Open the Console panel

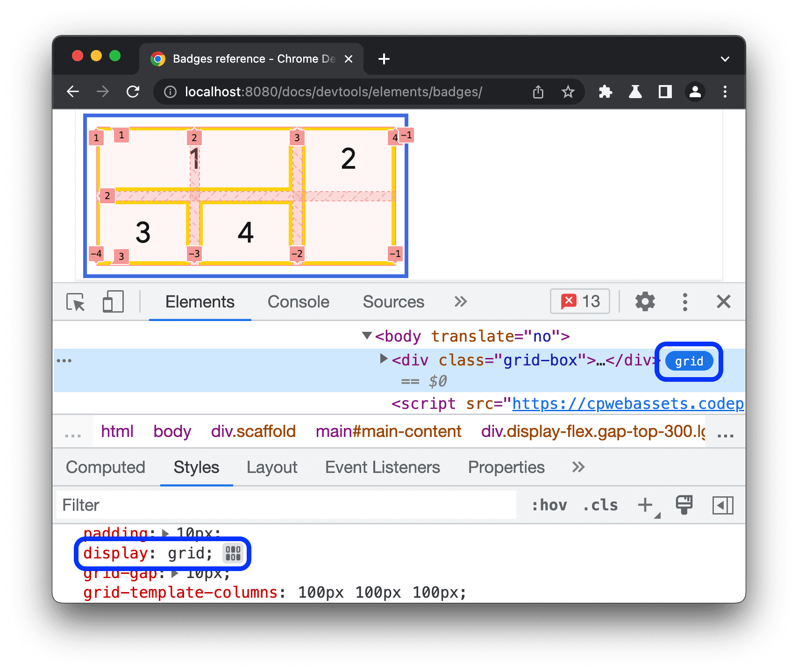point(298,302)
